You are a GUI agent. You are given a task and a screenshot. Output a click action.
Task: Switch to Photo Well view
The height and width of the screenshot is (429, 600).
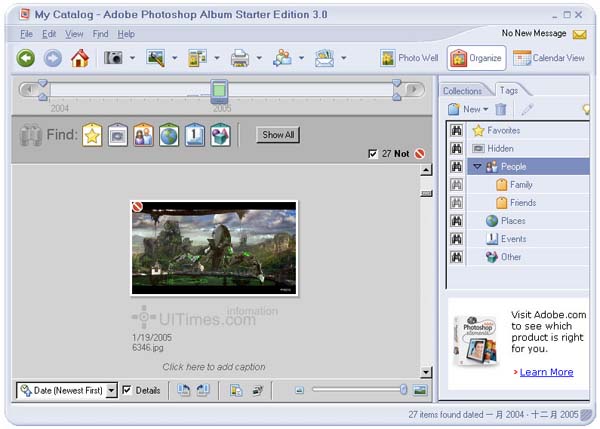(x=409, y=58)
